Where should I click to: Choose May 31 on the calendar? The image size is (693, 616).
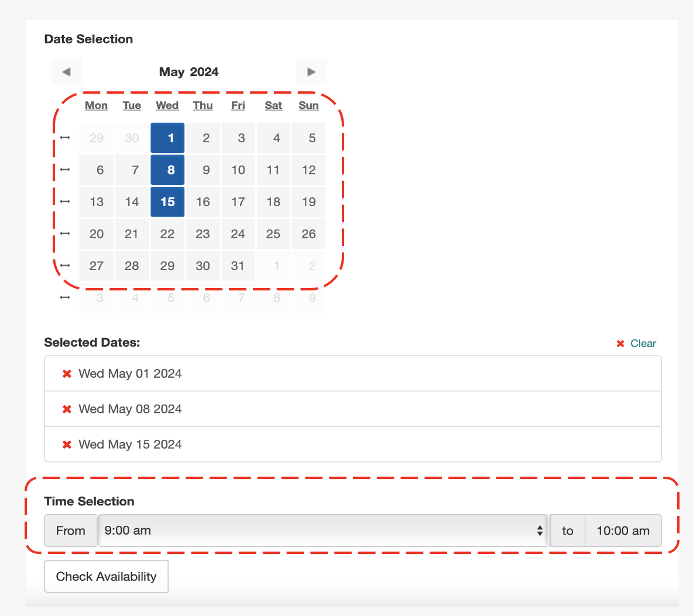(x=238, y=266)
